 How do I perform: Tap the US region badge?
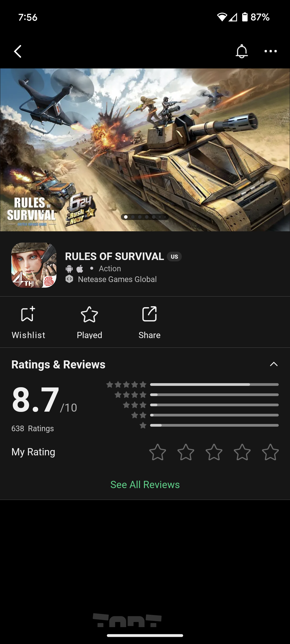[x=174, y=257]
